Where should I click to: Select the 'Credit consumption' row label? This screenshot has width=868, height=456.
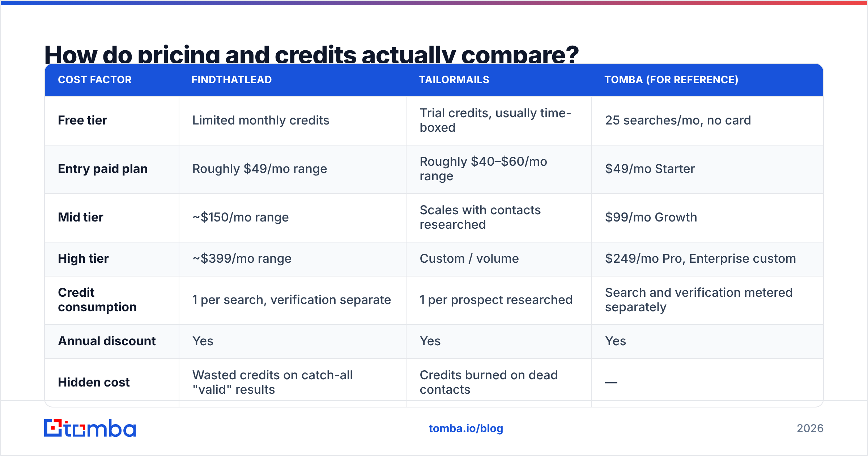point(97,300)
